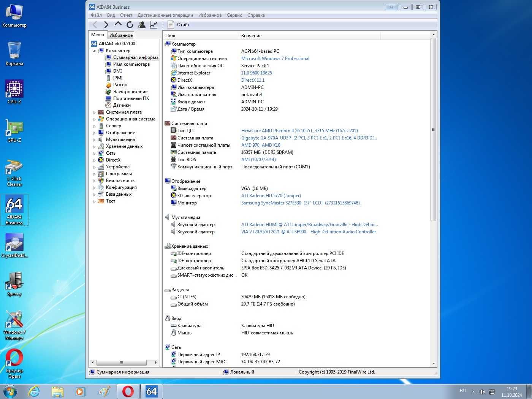Expand the Системная плата tree node
This screenshot has height=399, width=532.
click(x=94, y=112)
